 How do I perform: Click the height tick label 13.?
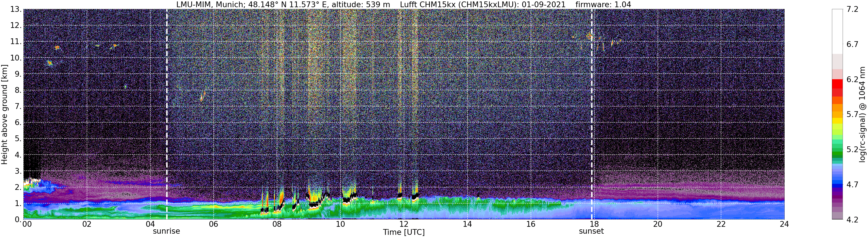pos(16,10)
